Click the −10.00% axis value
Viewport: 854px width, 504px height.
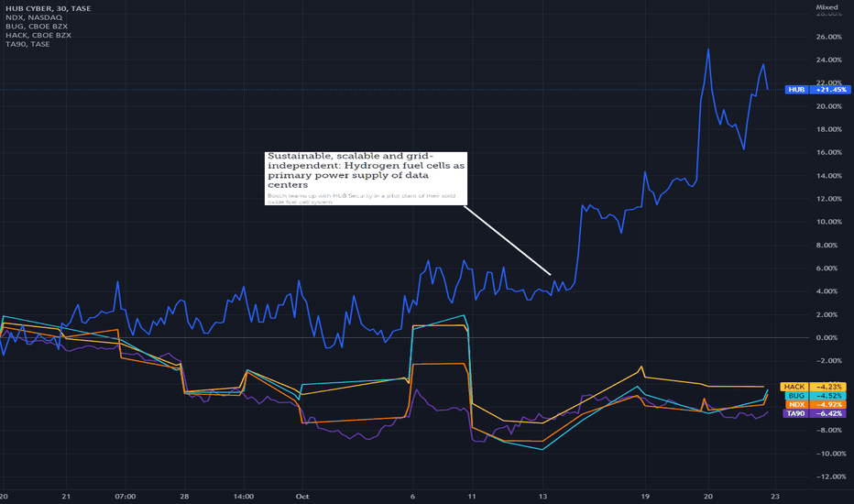tap(830, 454)
